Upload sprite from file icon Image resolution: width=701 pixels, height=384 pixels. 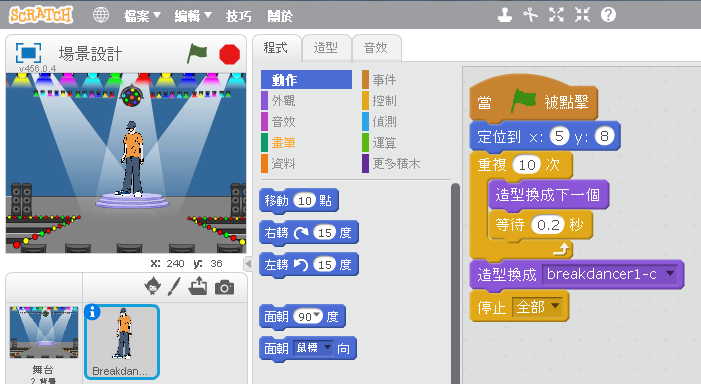(198, 286)
